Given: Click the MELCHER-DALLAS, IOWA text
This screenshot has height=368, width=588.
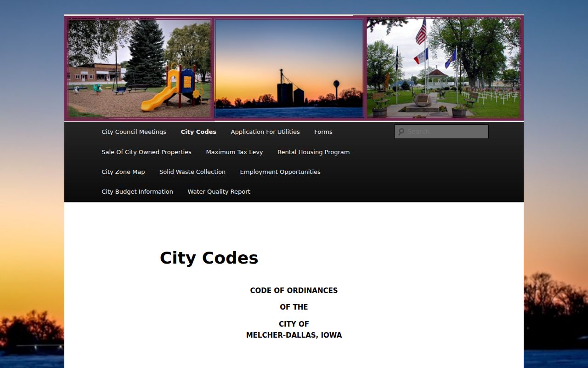Looking at the screenshot, I should [x=294, y=335].
